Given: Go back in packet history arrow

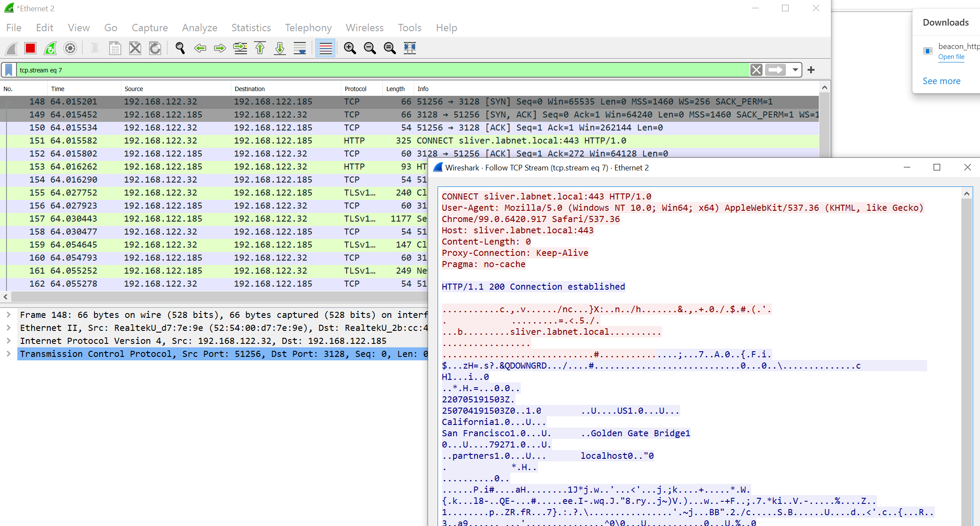Looking at the screenshot, I should (200, 48).
